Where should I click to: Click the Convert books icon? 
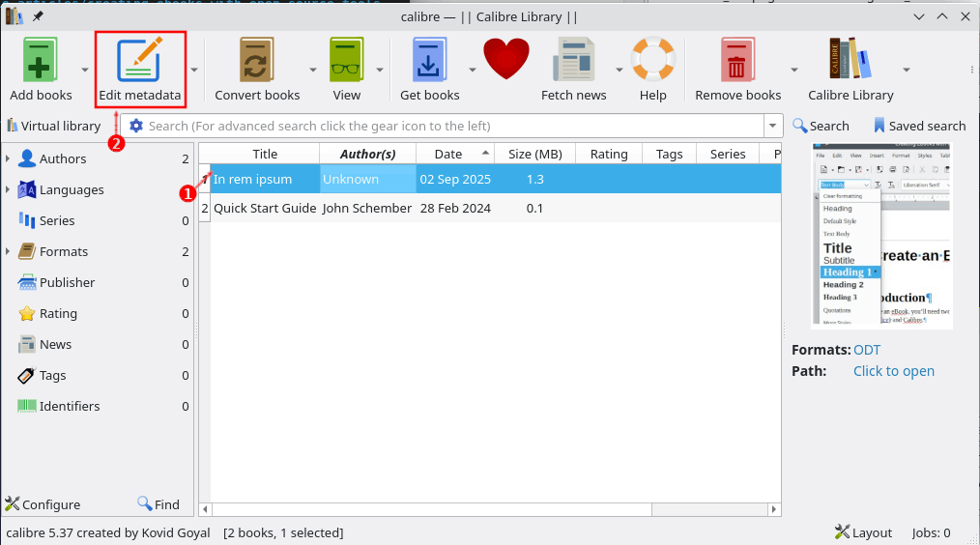coord(257,61)
